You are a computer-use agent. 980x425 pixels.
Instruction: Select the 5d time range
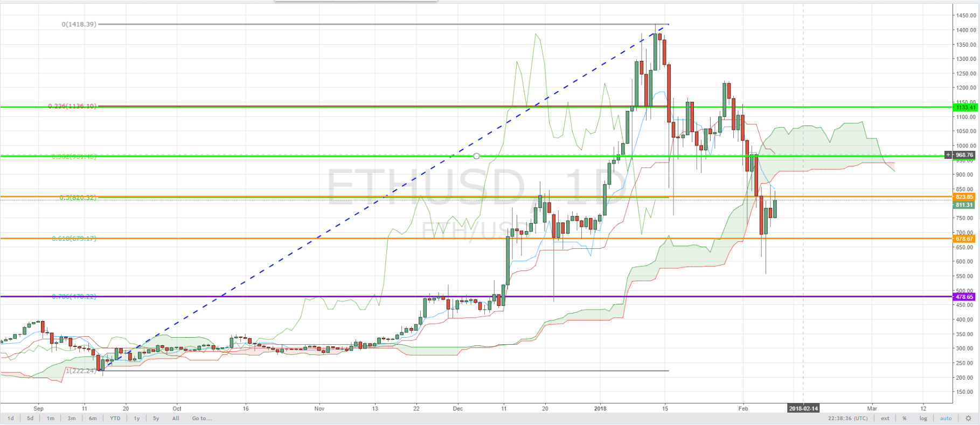point(30,419)
